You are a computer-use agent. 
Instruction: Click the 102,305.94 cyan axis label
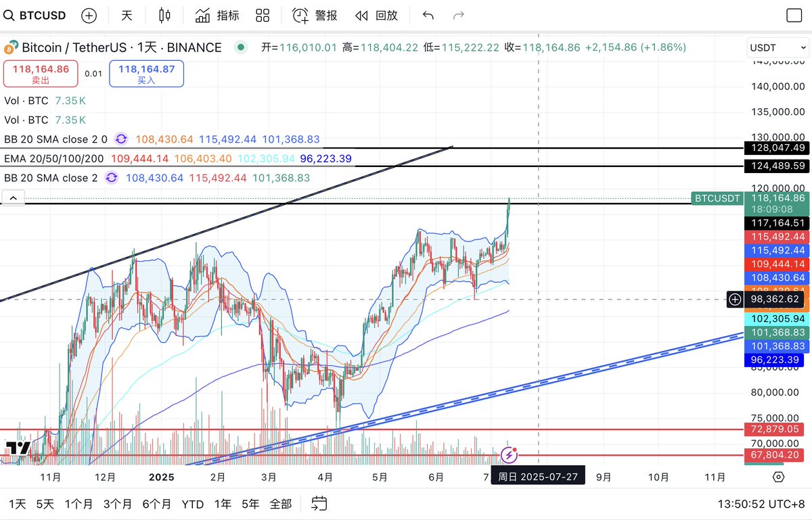tap(775, 318)
